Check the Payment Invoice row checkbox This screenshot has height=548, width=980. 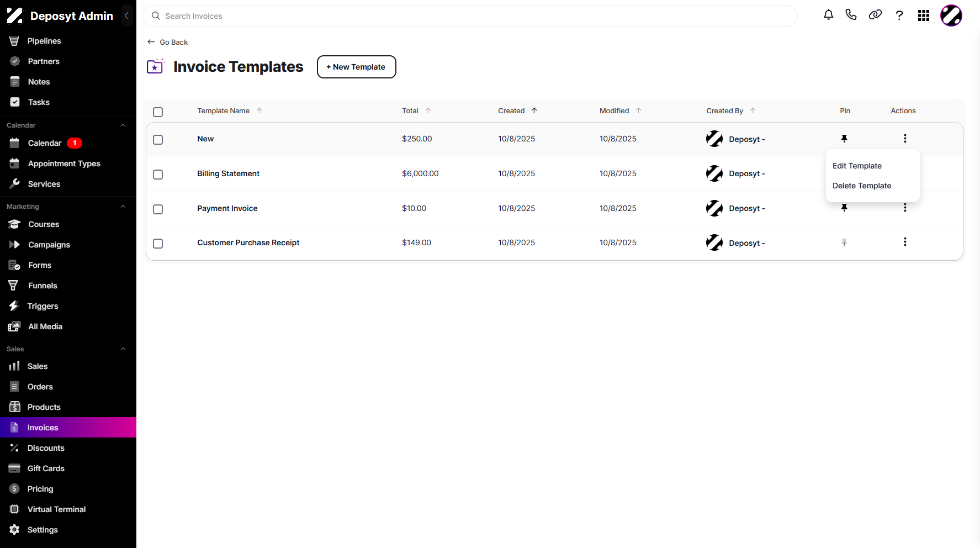(158, 209)
